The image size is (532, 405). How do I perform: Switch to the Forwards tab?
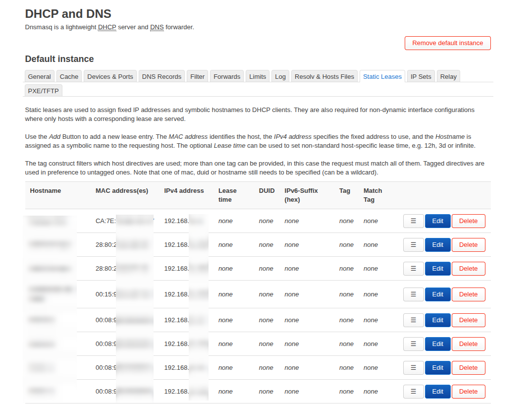(226, 76)
